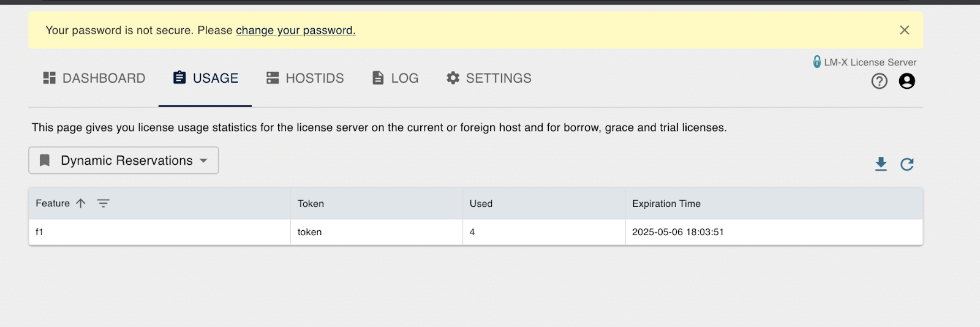Expand the Dynamic Reservations dropdown
Image resolution: width=980 pixels, height=327 pixels.
(124, 160)
